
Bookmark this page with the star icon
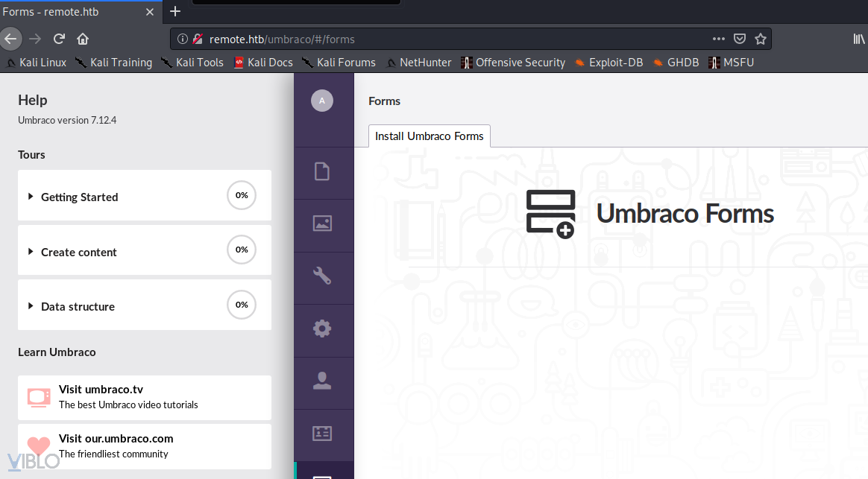pyautogui.click(x=761, y=39)
